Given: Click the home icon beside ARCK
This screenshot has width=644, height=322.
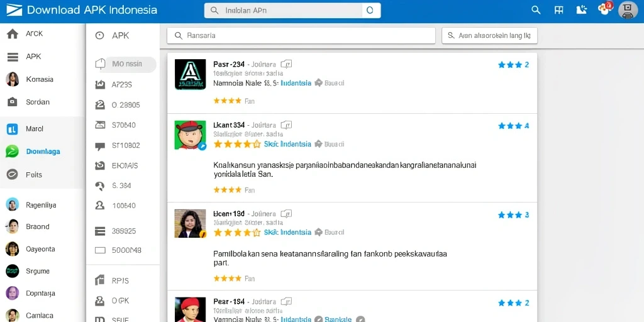Looking at the screenshot, I should [13, 34].
